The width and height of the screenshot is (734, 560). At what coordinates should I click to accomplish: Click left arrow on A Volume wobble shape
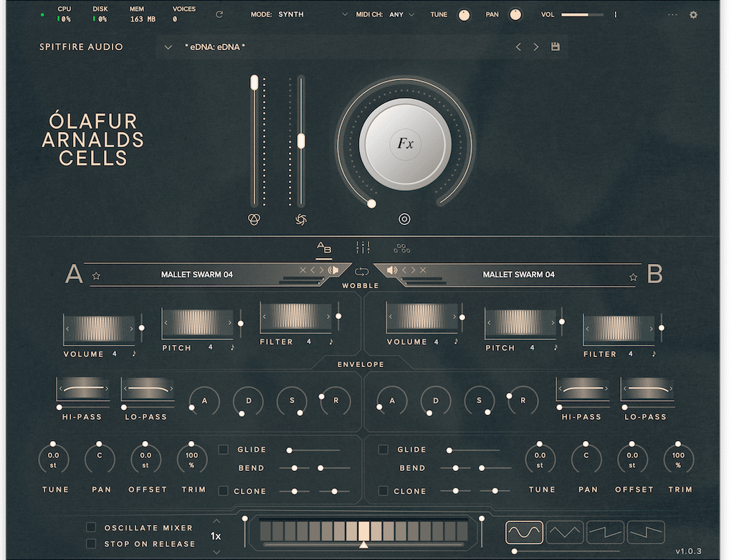tap(67, 328)
